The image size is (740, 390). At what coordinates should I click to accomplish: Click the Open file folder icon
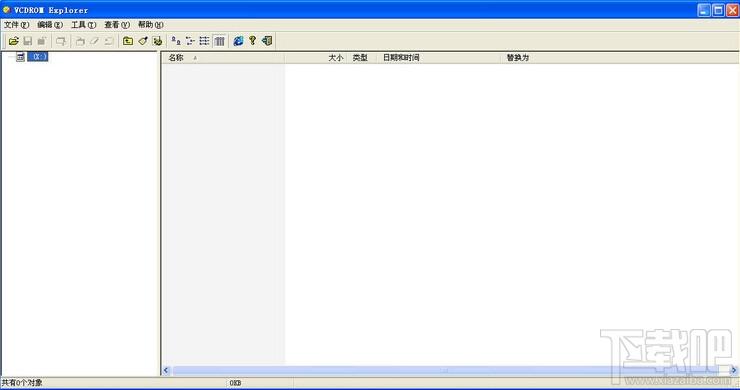point(14,41)
